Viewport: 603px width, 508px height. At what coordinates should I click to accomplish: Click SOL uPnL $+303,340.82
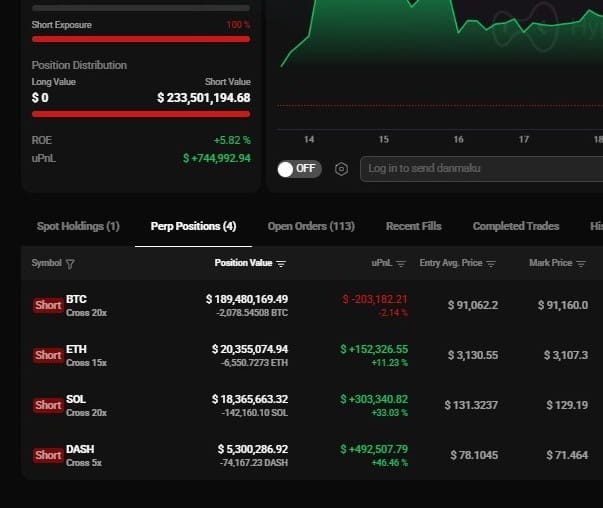[x=374, y=399]
